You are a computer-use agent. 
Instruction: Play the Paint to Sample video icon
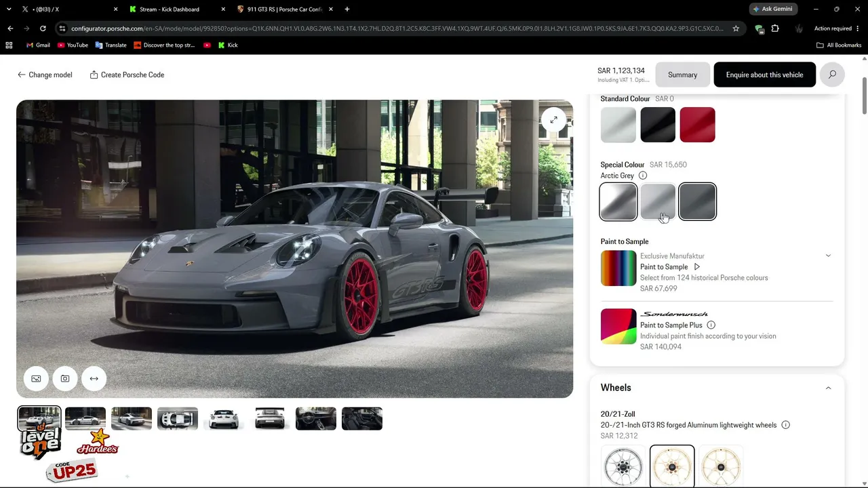pos(696,267)
